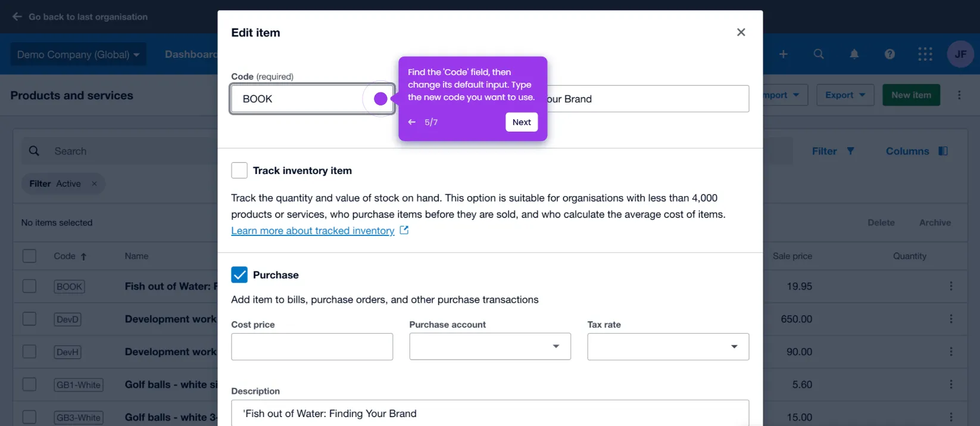The height and width of the screenshot is (426, 980).
Task: Uncheck the Purchase checkbox
Action: 239,275
